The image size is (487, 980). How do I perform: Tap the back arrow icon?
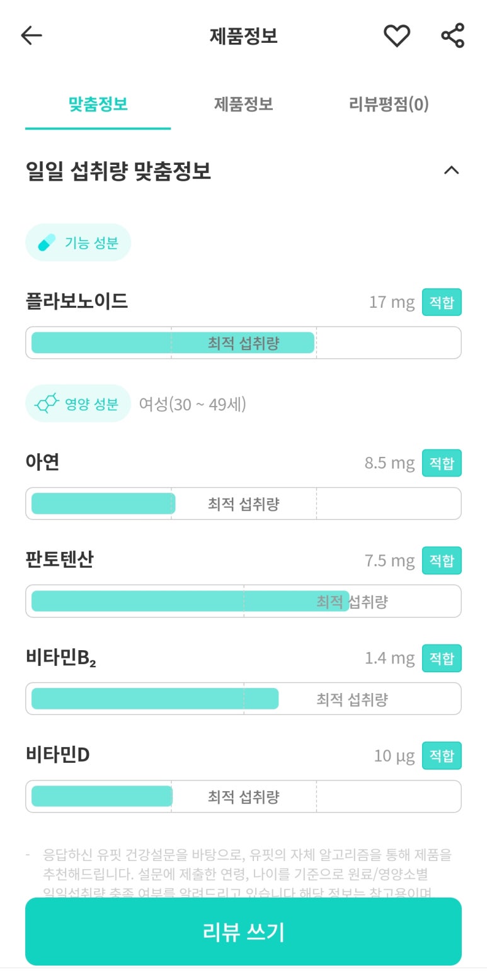[x=31, y=36]
